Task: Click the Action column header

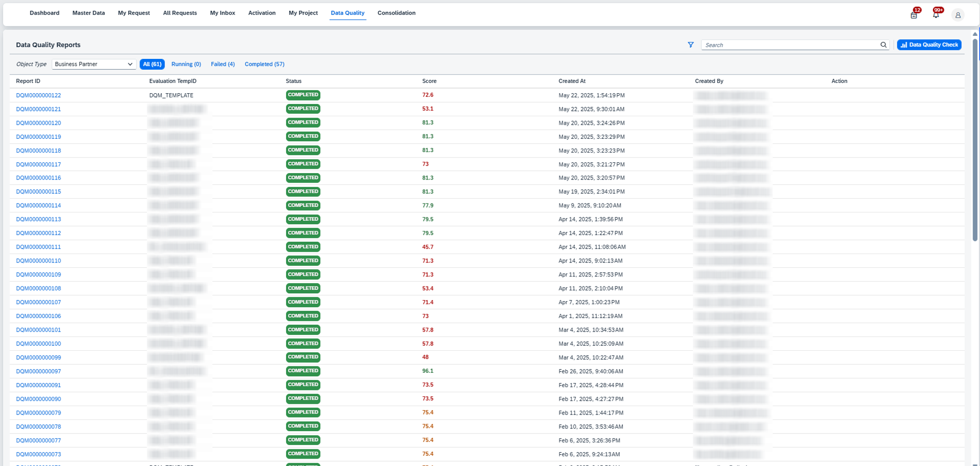Action: click(x=839, y=81)
